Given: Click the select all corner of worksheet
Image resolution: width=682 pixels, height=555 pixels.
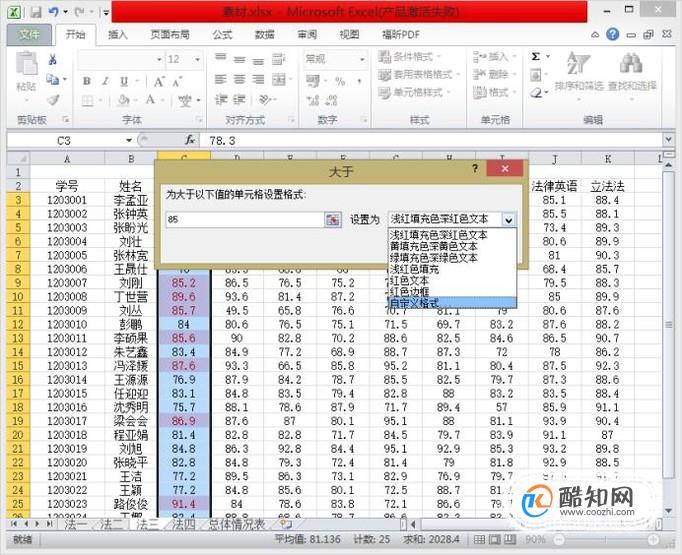Looking at the screenshot, I should point(18,159).
